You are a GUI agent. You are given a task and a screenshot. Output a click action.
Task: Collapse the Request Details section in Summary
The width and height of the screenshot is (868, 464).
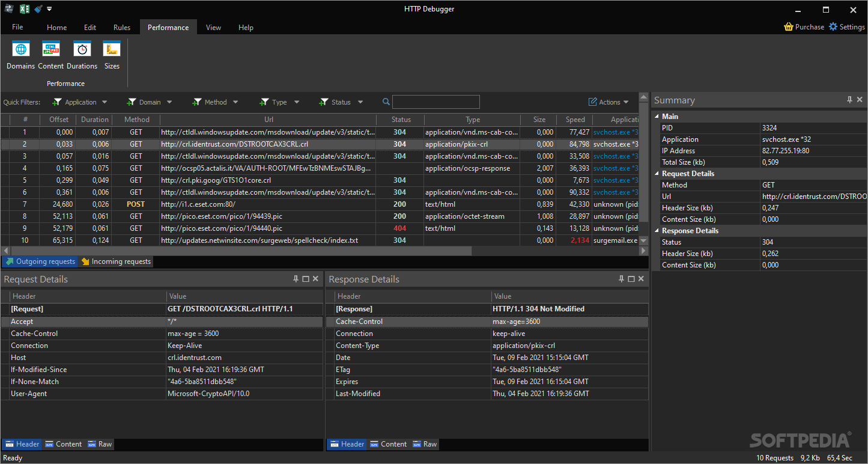point(657,174)
